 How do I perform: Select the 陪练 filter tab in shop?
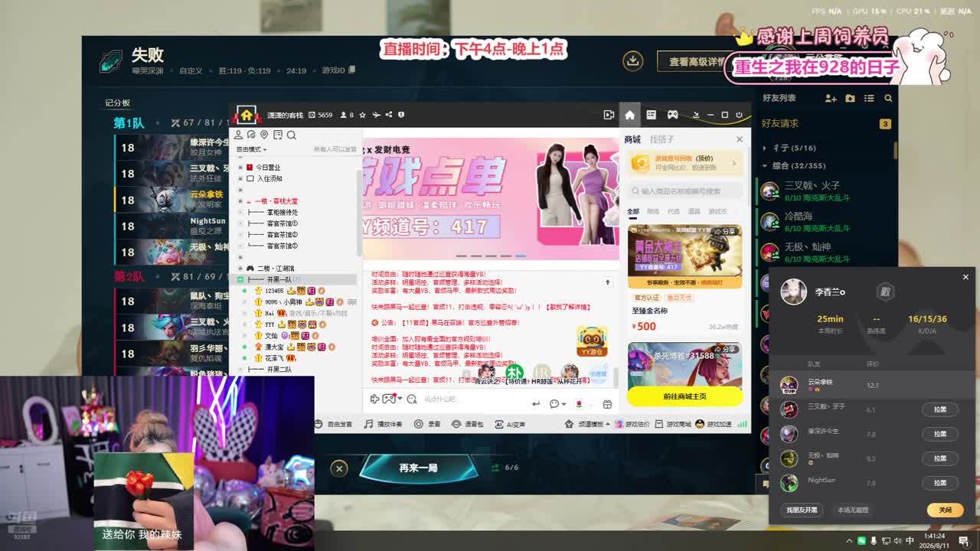click(653, 211)
